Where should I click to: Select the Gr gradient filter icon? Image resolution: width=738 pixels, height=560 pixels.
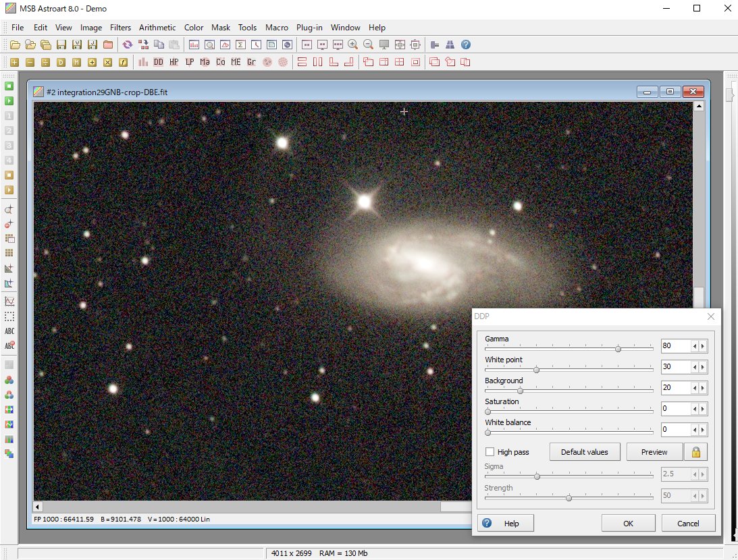[251, 62]
